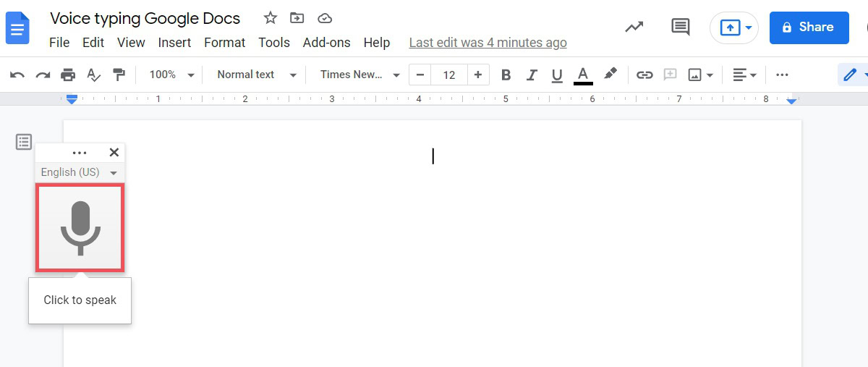Screen dimensions: 868x367
Task: Expand the alignment dropdown arrow
Action: tap(754, 75)
